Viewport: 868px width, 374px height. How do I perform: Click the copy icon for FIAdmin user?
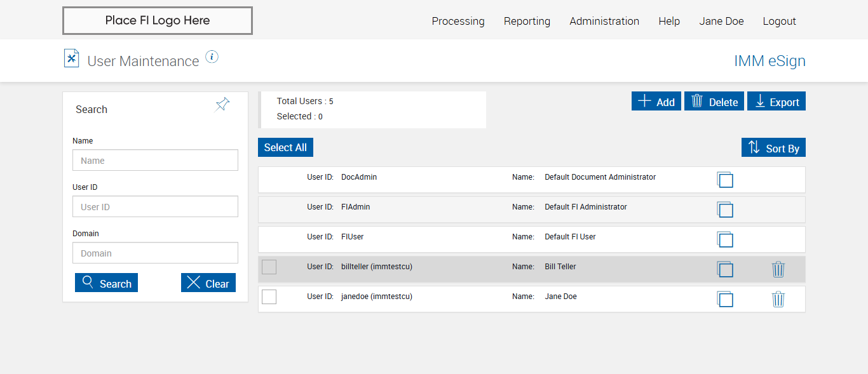tap(725, 210)
